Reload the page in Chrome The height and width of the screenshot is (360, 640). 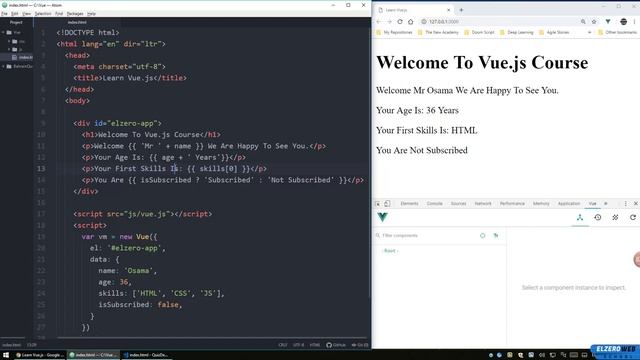(x=400, y=22)
